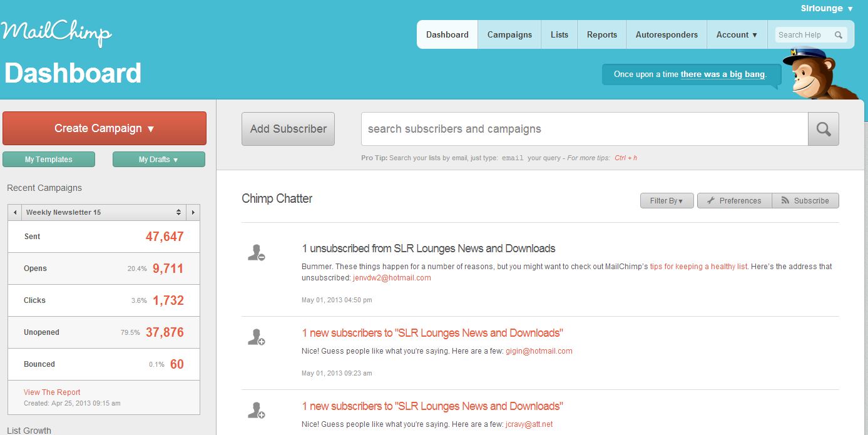Viewport: 868px width, 435px height.
Task: Click the jenvdw2@hotmail.com email link
Action: click(392, 278)
